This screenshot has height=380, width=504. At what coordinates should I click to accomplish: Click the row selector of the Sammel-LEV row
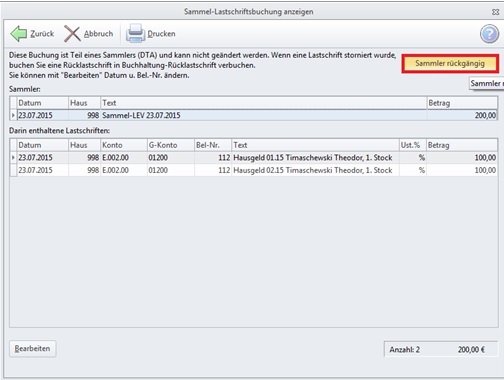[x=13, y=115]
